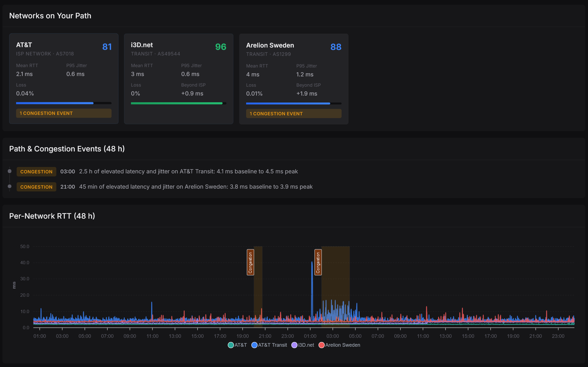Click the first Congestion marker near 20:00
The width and height of the screenshot is (588, 367).
click(250, 262)
